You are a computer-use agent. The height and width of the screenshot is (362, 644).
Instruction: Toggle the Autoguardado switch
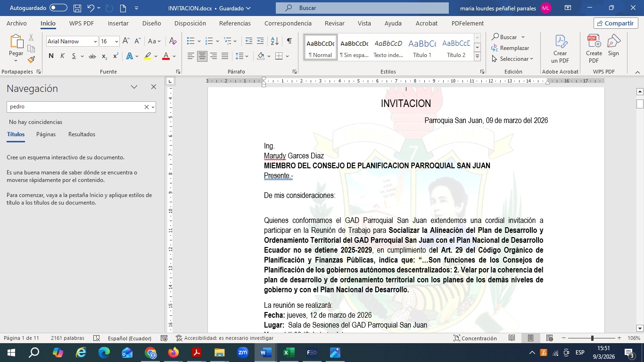(58, 8)
